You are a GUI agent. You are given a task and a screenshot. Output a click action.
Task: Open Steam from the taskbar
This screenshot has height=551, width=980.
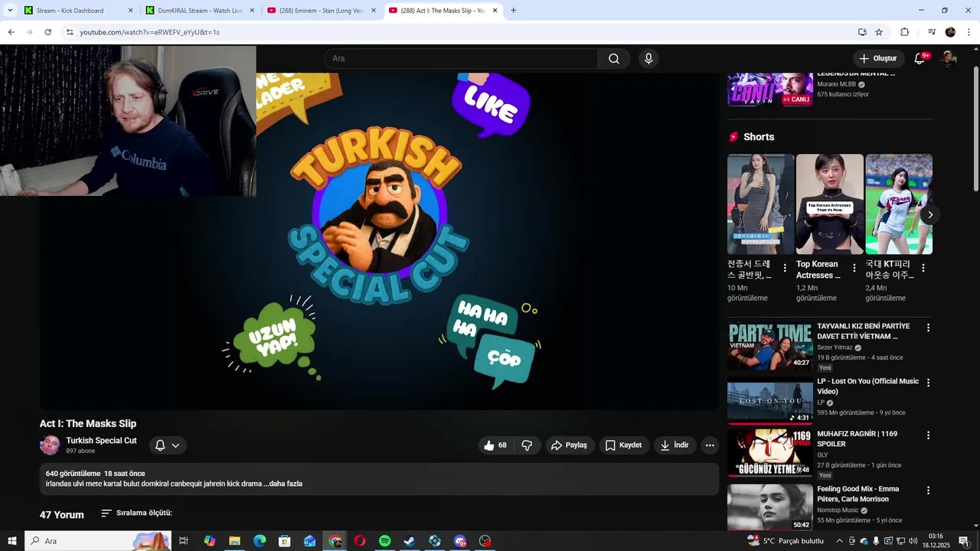tap(410, 541)
